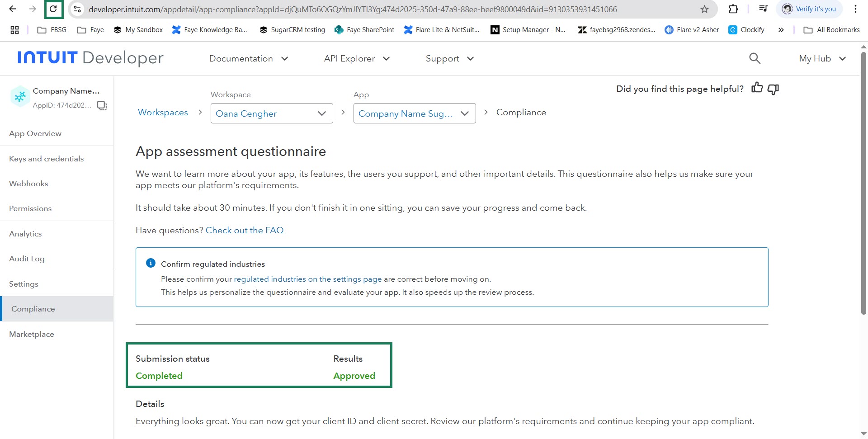Click the thumbs up helpful icon
This screenshot has height=439, width=868.
[x=757, y=88]
